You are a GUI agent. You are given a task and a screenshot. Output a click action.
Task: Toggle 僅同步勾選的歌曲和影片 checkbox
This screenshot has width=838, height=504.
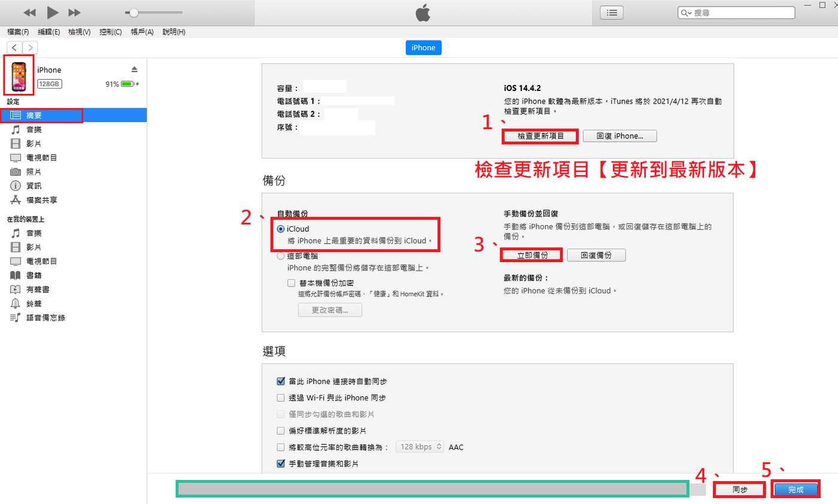(281, 414)
